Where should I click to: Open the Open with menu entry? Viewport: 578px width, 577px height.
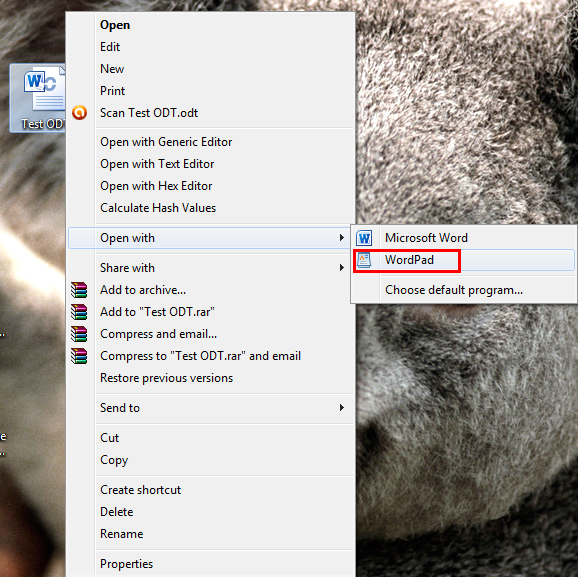pos(209,238)
